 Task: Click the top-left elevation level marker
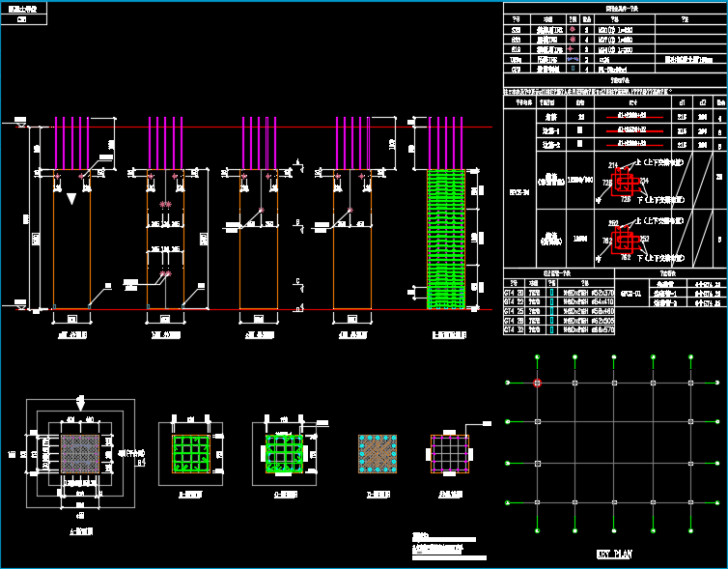pyautogui.click(x=18, y=124)
